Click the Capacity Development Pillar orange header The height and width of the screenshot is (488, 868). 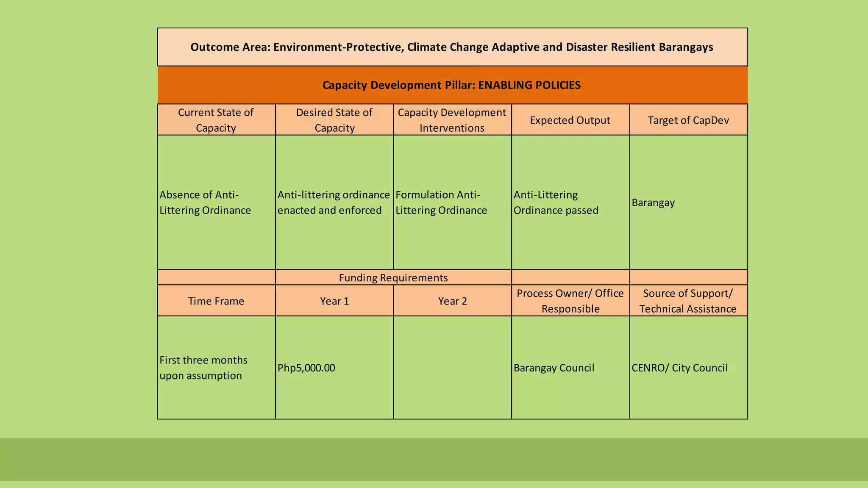coord(452,85)
